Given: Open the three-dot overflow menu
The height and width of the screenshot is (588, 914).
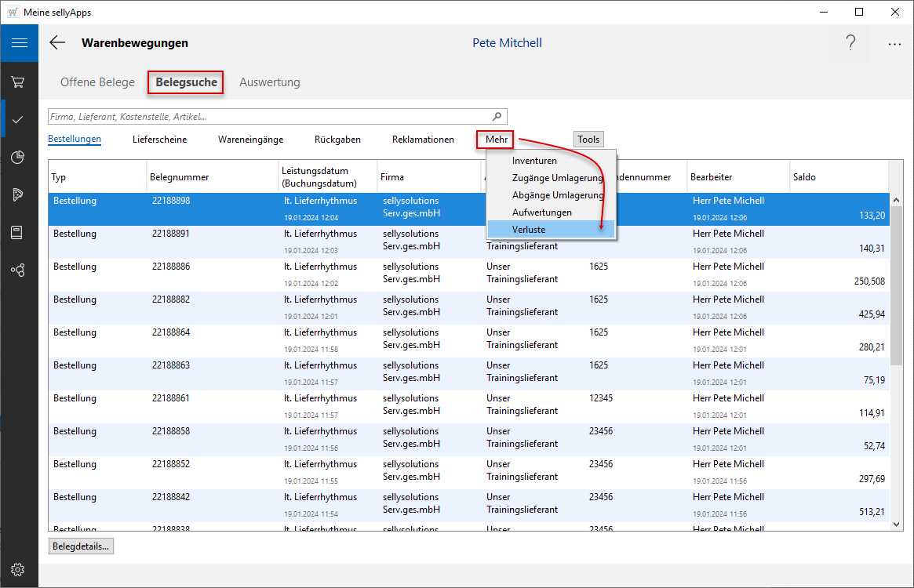Looking at the screenshot, I should (x=894, y=44).
